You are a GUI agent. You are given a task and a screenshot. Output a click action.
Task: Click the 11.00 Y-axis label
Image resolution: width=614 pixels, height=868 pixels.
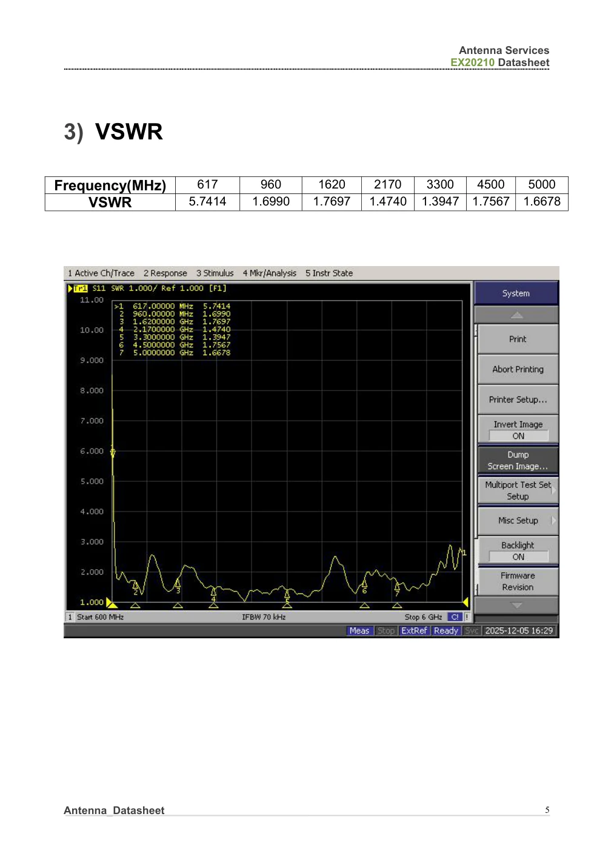pyautogui.click(x=92, y=300)
